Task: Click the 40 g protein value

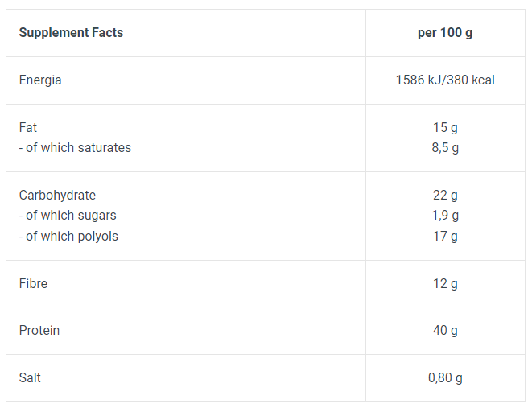Action: [445, 331]
